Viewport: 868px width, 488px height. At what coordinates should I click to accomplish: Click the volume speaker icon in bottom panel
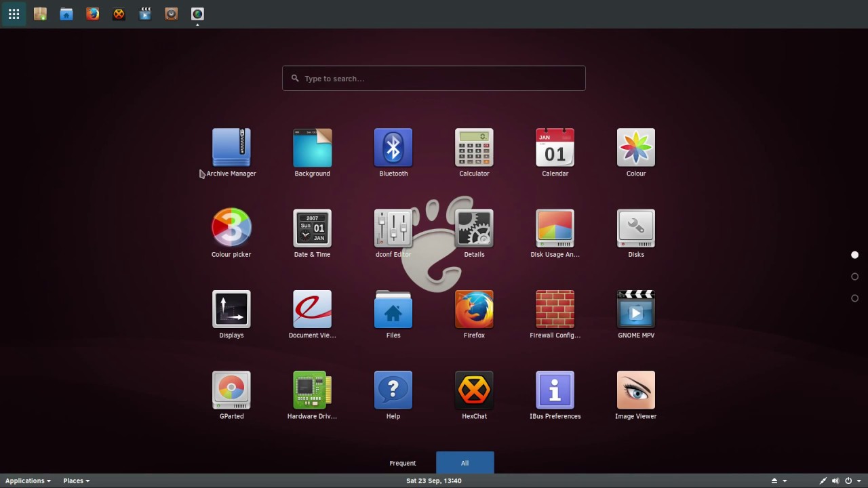pos(835,481)
